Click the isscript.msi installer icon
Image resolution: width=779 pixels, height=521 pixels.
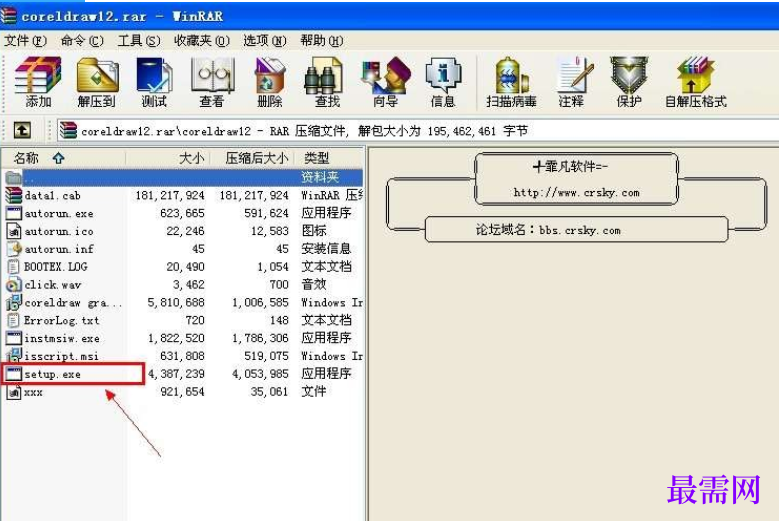13,356
